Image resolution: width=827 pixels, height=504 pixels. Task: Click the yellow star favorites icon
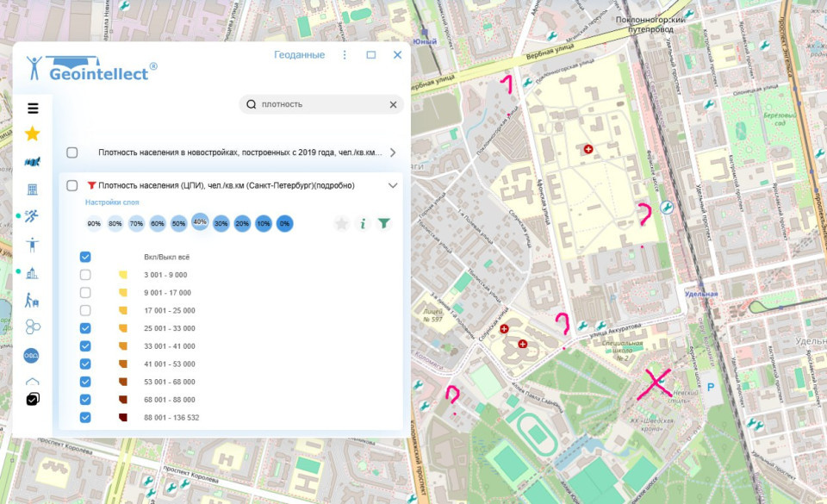point(33,134)
